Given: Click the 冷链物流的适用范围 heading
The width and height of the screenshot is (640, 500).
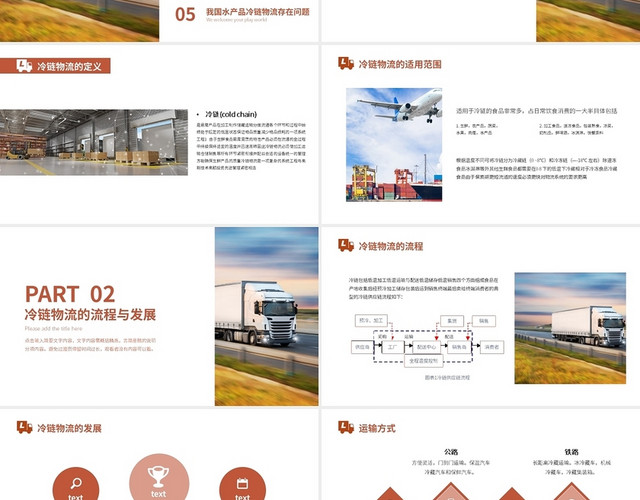Looking at the screenshot, I should pos(400,64).
